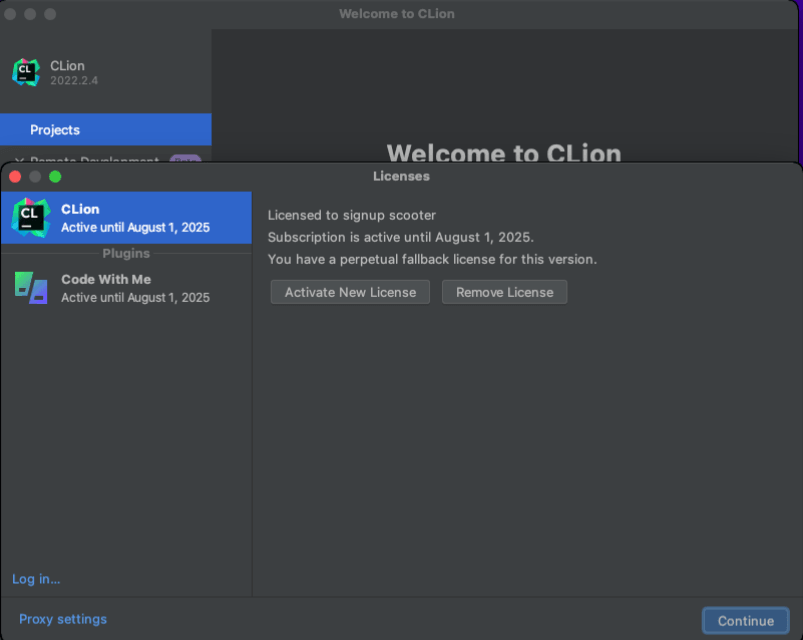Viewport: 803px width, 640px height.
Task: Select the Code With Me plugin license entry
Action: (126, 288)
